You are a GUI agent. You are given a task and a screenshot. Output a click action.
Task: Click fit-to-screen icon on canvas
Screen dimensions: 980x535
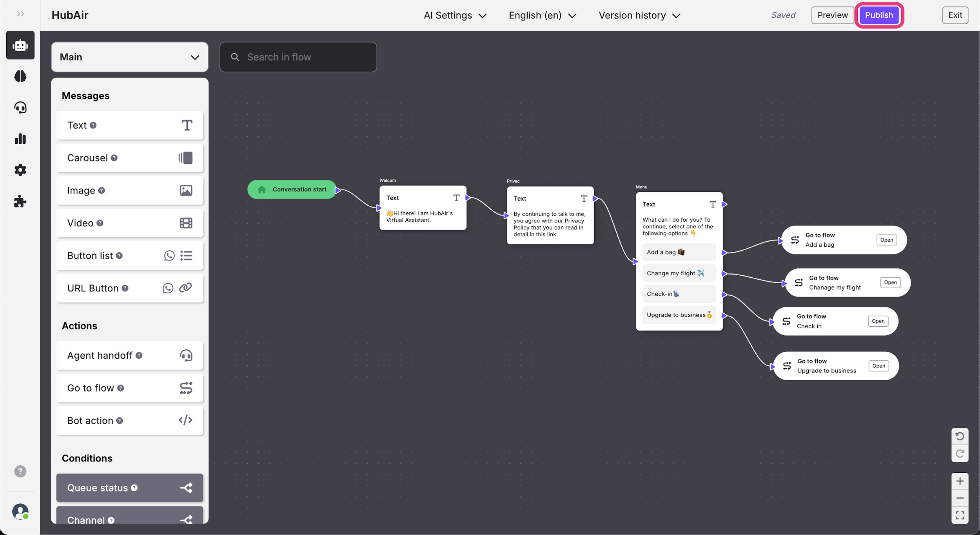coord(960,515)
